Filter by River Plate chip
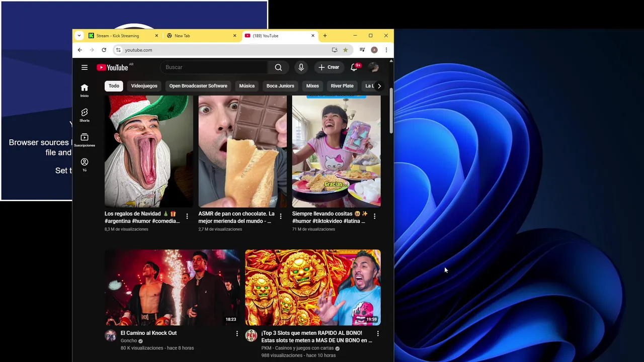Viewport: 644px width, 362px height. point(342,86)
